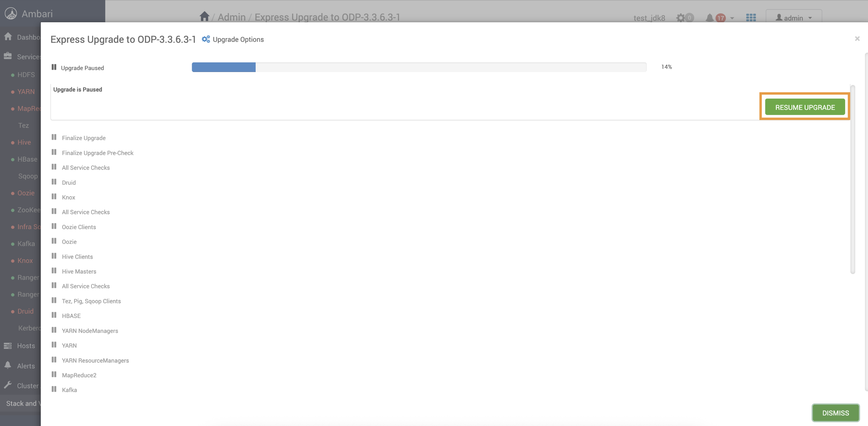This screenshot has width=868, height=426.
Task: Click pause icon beside YARN ResourceManagers
Action: point(54,359)
